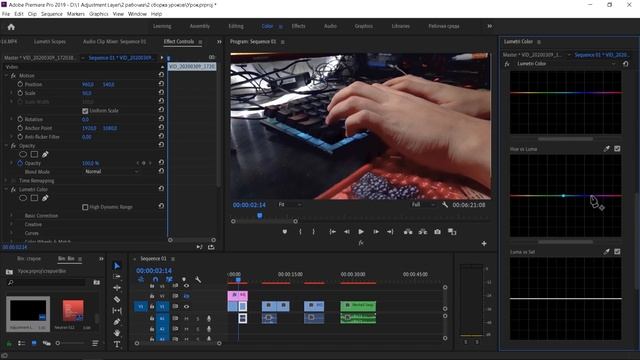This screenshot has height=360, width=640.
Task: Select the Track Select Forward tool
Action: coord(117,276)
